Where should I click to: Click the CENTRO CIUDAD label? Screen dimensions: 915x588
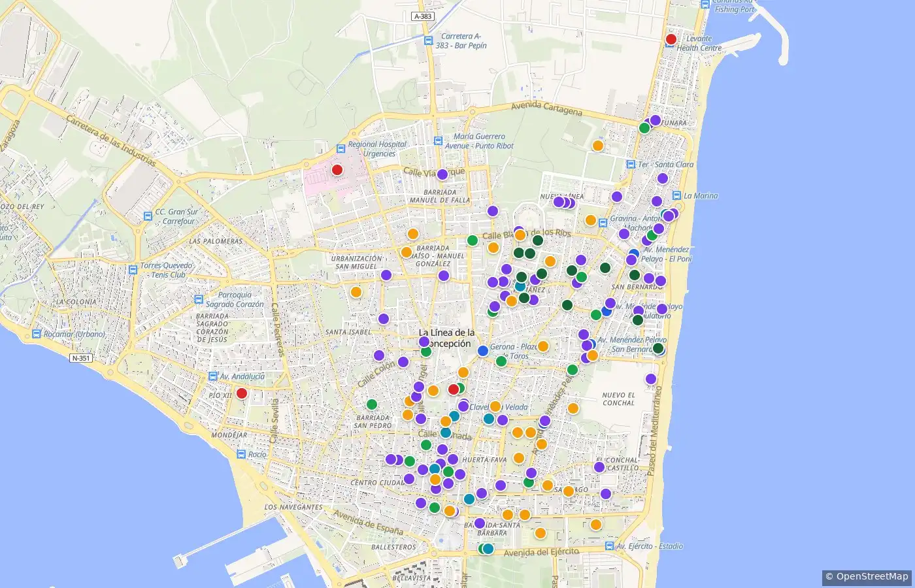click(x=378, y=483)
